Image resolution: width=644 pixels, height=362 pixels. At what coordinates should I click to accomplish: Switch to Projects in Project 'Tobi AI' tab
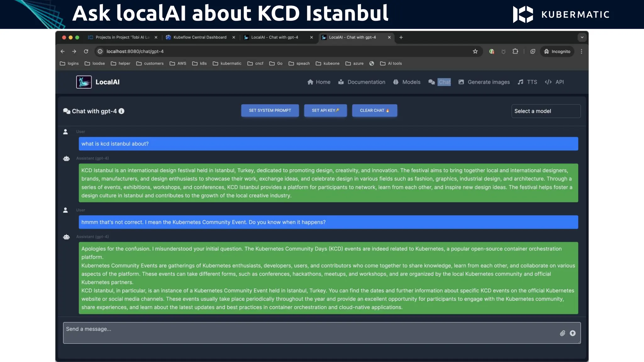(x=122, y=37)
